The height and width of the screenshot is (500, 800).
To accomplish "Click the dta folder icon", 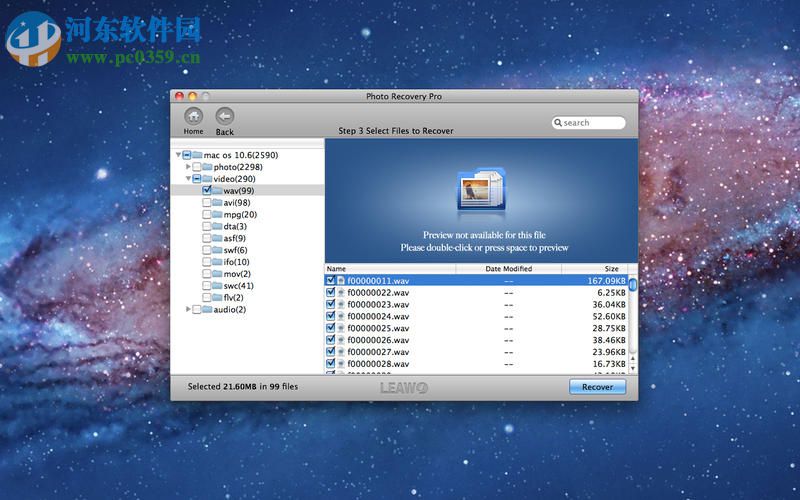I will tap(217, 226).
